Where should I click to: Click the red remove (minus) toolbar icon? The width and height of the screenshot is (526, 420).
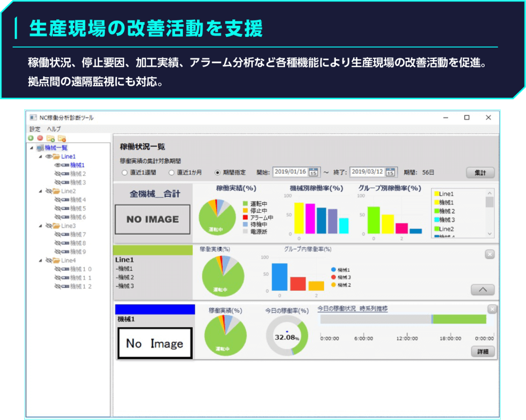[x=40, y=138]
